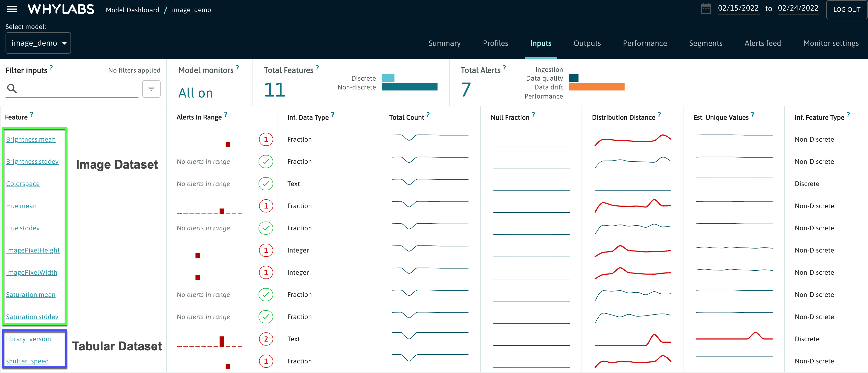Open the image_demo model selector dropdown
Image resolution: width=868 pixels, height=373 pixels.
(38, 43)
